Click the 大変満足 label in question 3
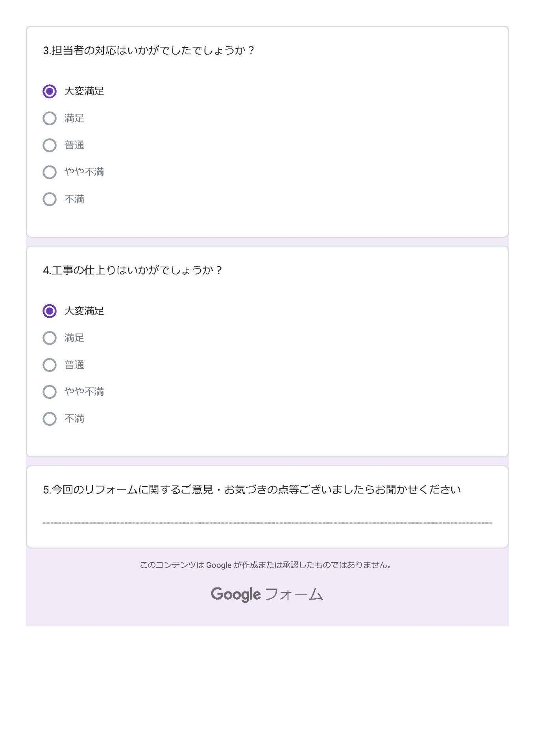The height and width of the screenshot is (756, 534). 84,91
